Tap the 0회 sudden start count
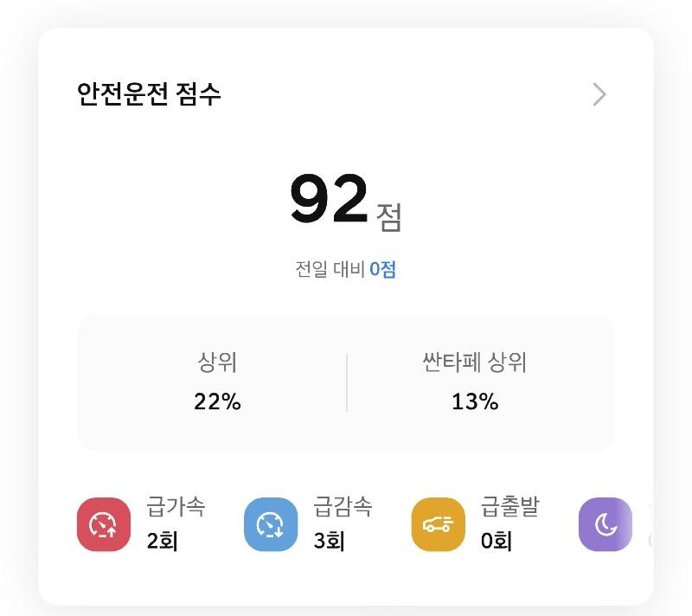 pos(497,541)
